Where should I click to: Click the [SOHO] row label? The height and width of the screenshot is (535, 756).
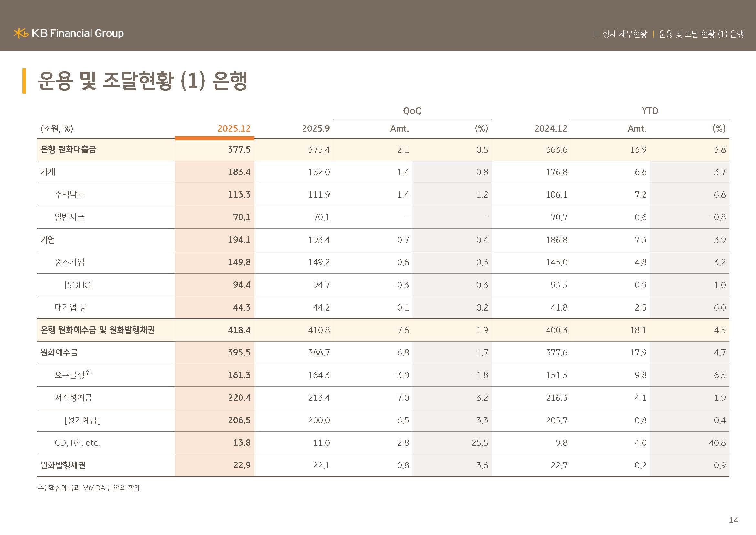[x=79, y=285]
